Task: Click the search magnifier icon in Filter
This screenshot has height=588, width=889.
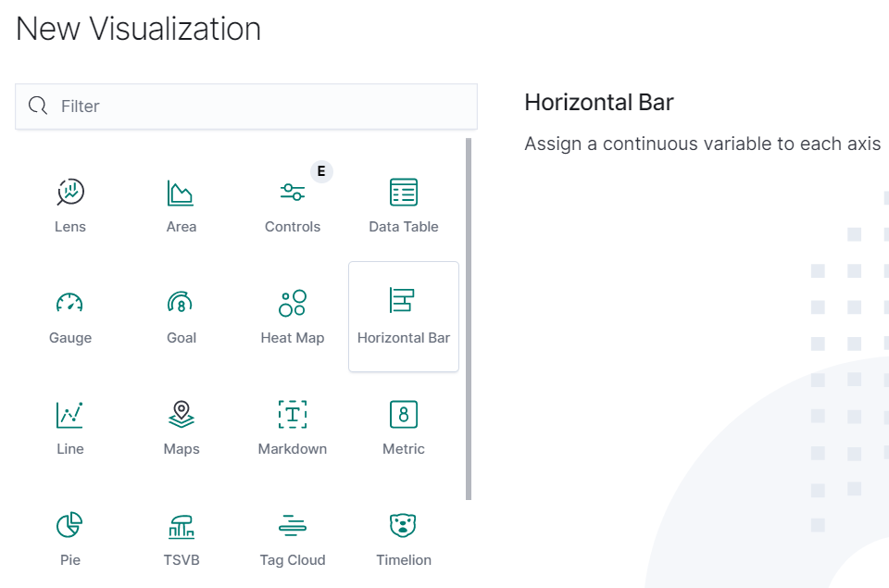Action: [38, 106]
